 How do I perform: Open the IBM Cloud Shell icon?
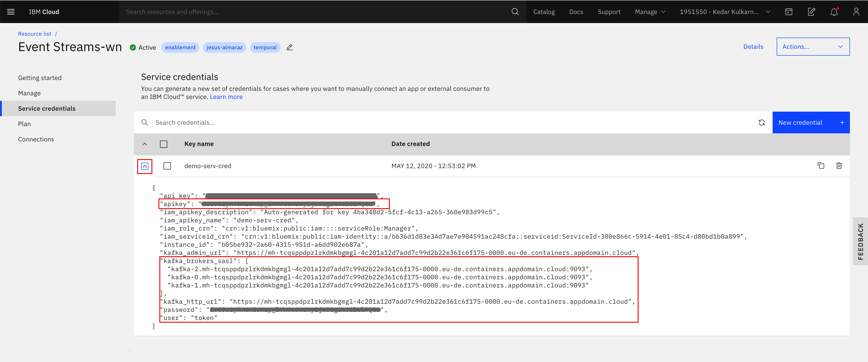tap(789, 12)
